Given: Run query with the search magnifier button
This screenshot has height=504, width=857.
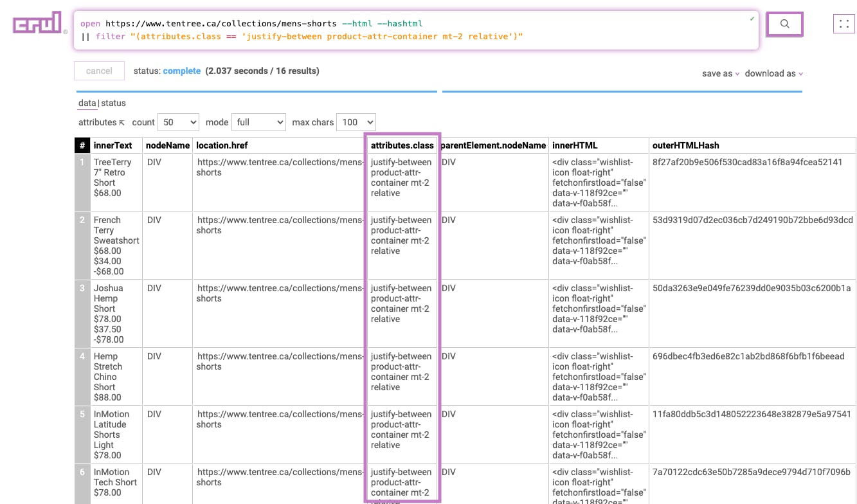Looking at the screenshot, I should 784,24.
